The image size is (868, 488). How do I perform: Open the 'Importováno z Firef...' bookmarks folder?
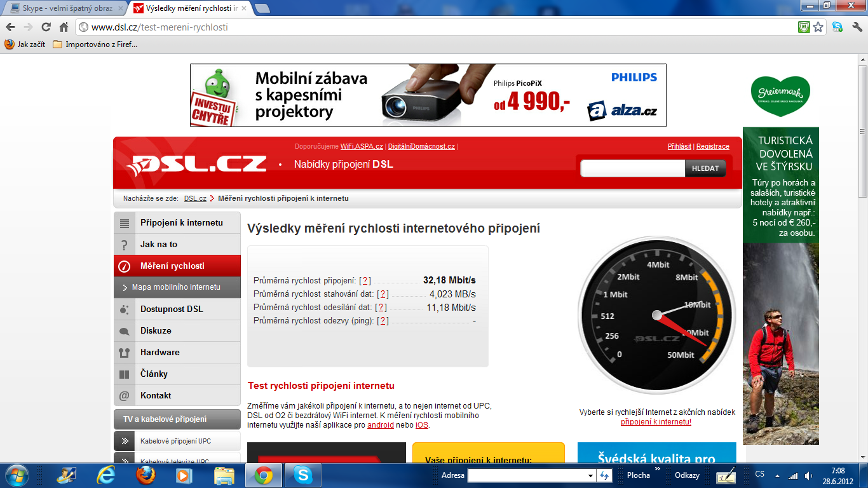click(x=95, y=44)
